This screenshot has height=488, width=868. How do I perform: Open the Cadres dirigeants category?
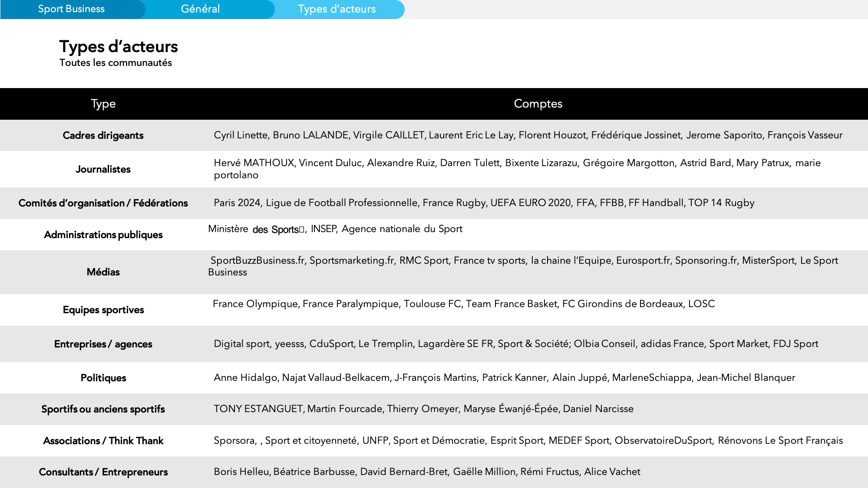103,135
